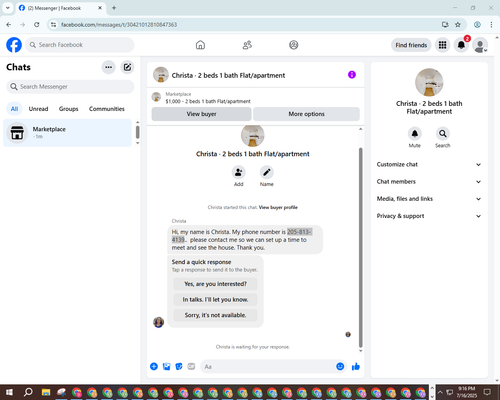Open Chrome three-dot menu
The width and height of the screenshot is (500, 400).
(491, 25)
